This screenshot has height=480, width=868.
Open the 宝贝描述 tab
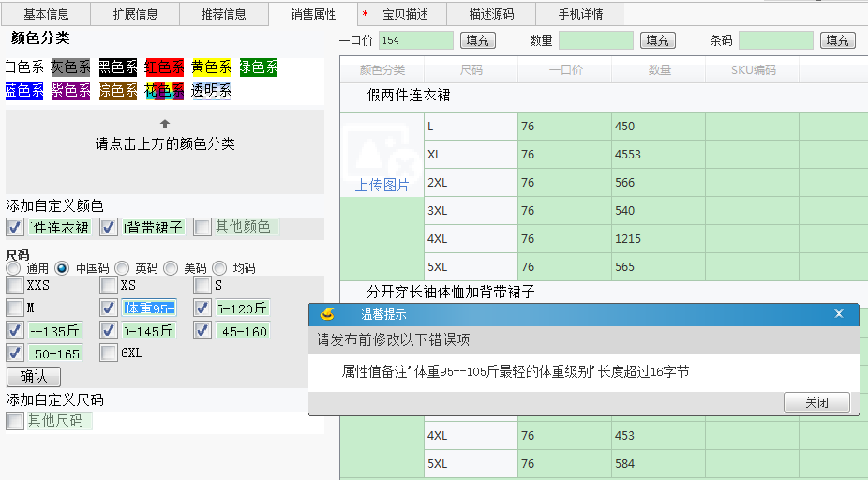[405, 14]
